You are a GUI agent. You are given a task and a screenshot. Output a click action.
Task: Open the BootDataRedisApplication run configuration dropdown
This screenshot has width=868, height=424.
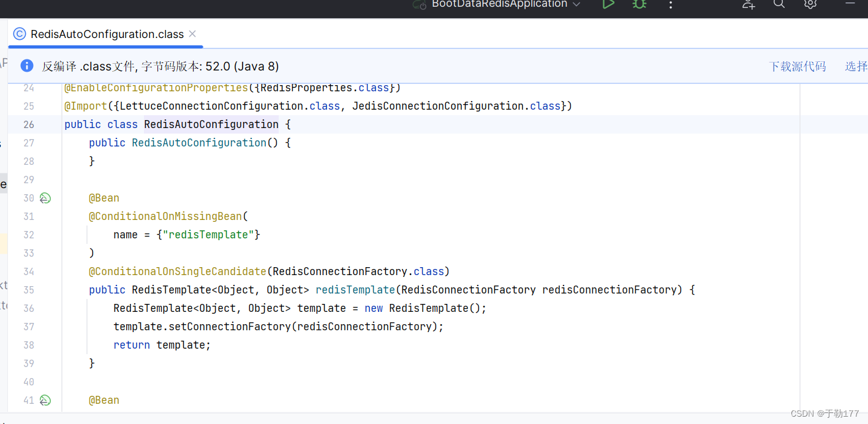tap(496, 4)
